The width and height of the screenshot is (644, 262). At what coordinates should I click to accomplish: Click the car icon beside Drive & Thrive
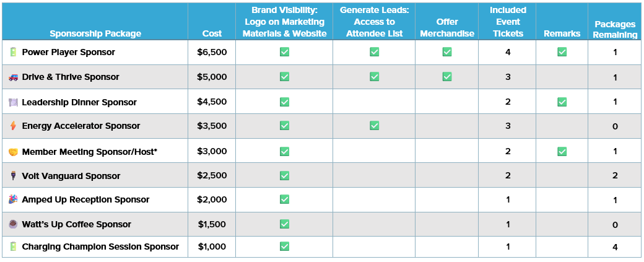14,77
